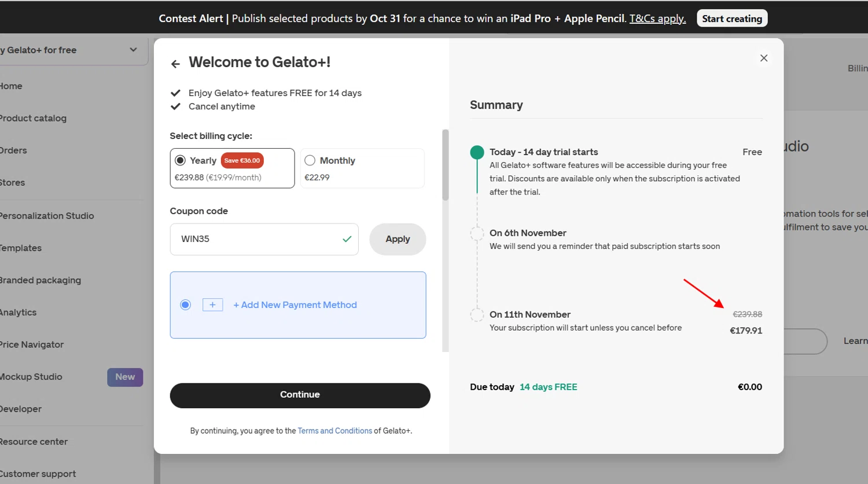868x484 pixels.
Task: Click the €22.99 monthly price text
Action: 317,177
